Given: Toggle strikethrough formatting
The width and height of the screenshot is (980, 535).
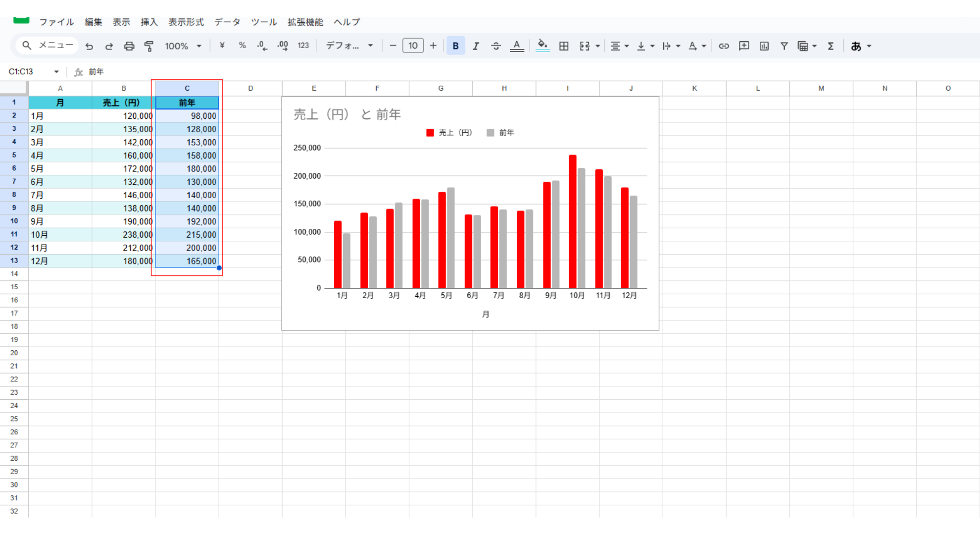Looking at the screenshot, I should (496, 46).
